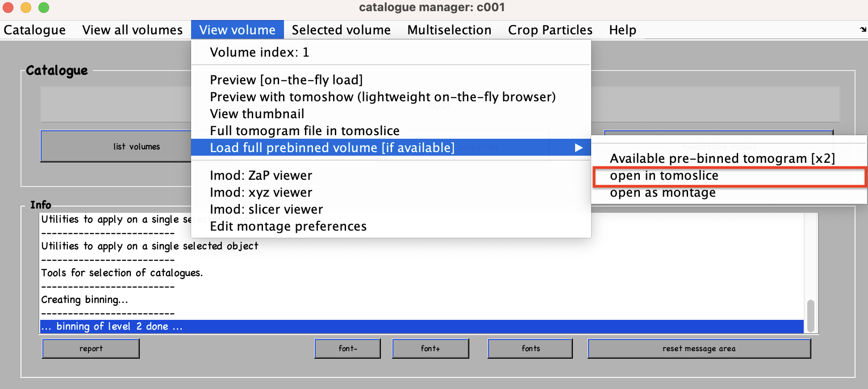Open the Multiselection menu

[x=449, y=30]
